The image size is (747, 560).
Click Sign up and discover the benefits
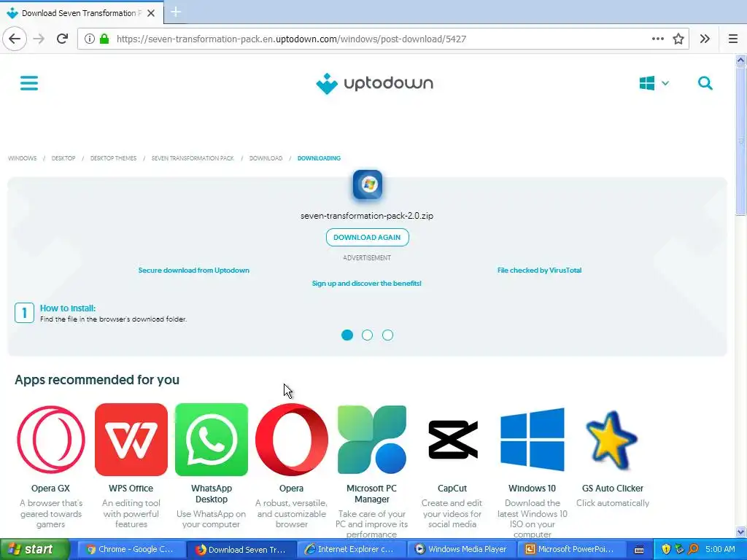tap(367, 284)
